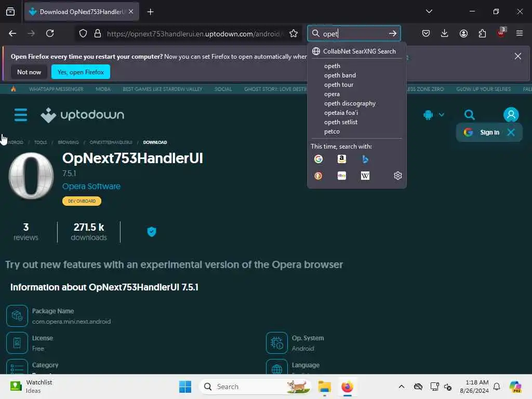
Task: Choose CollabNet SearXNG Search entry
Action: [x=356, y=51]
